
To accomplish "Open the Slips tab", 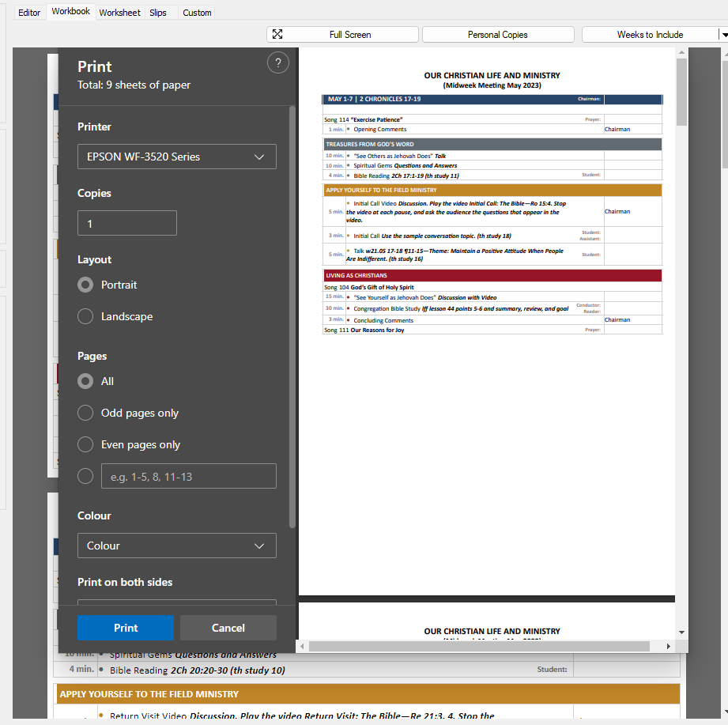I will click(x=158, y=13).
